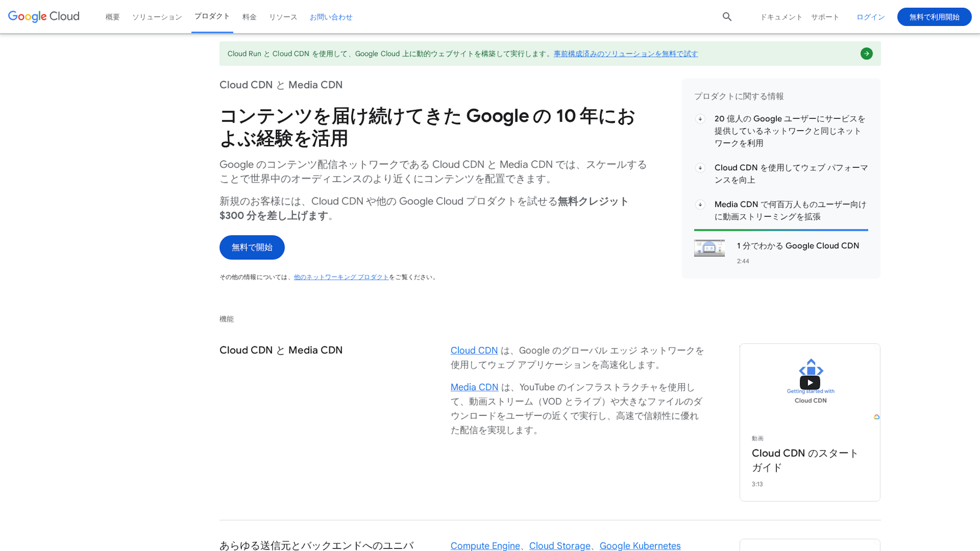This screenshot has width=980, height=551.
Task: Click the お問い合わせ link
Action: pos(331,17)
